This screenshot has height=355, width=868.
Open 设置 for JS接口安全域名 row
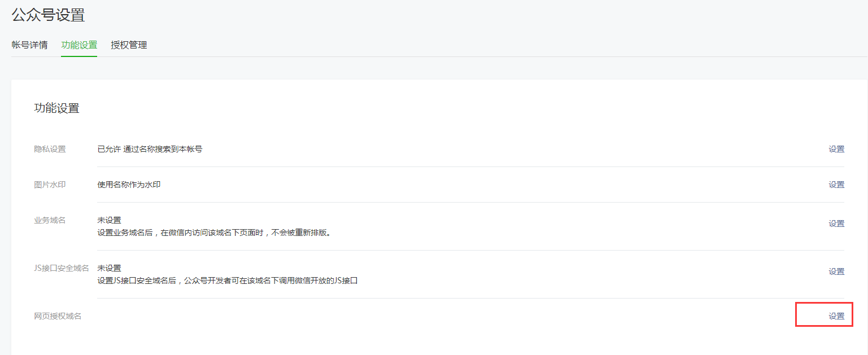[836, 271]
